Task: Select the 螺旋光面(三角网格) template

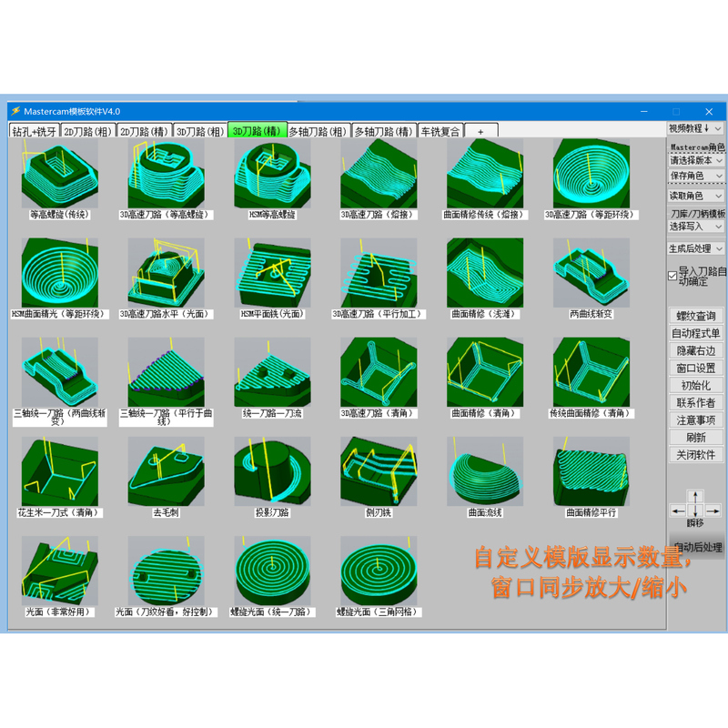Action: 379,571
